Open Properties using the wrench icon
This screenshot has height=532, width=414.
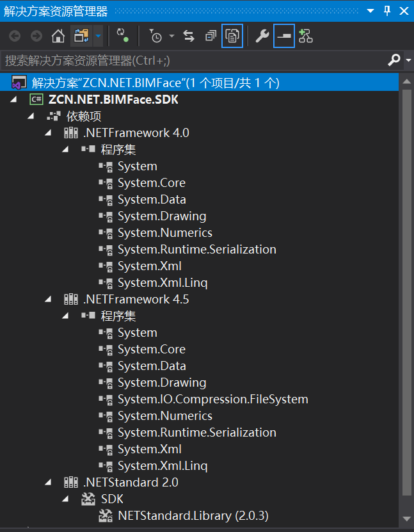(x=262, y=36)
